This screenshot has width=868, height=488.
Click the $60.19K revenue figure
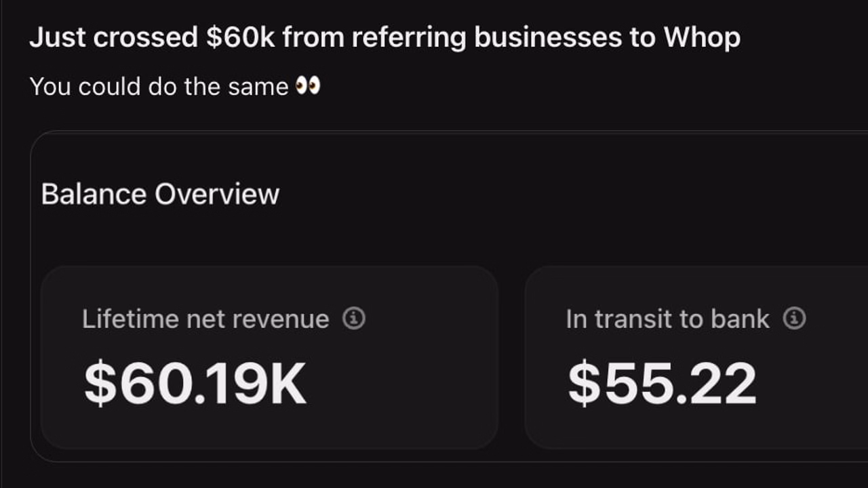[x=195, y=384]
